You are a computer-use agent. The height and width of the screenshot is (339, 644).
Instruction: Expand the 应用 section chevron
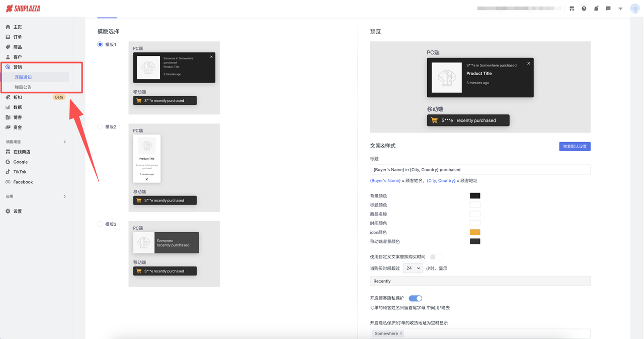pos(64,196)
